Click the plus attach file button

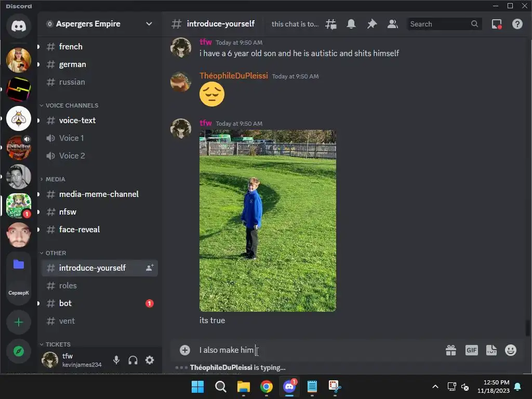pyautogui.click(x=185, y=350)
